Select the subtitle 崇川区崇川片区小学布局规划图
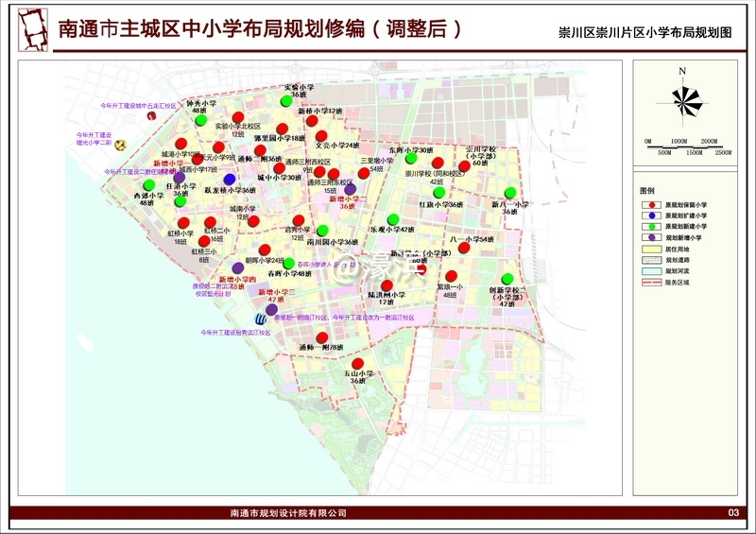756x534 pixels. pyautogui.click(x=645, y=32)
